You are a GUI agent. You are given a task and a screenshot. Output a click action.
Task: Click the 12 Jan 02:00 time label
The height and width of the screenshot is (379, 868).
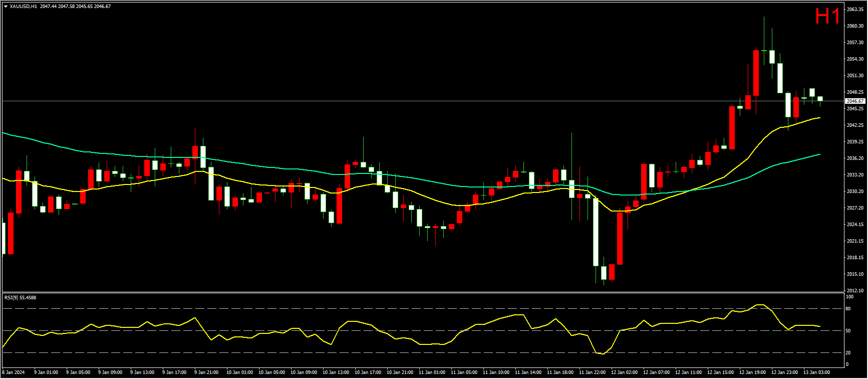(x=624, y=372)
